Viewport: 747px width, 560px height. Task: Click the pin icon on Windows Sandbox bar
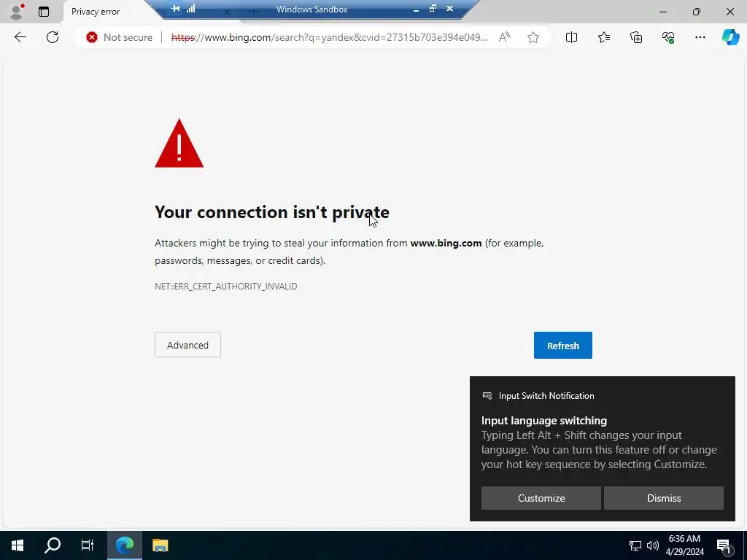(x=175, y=9)
